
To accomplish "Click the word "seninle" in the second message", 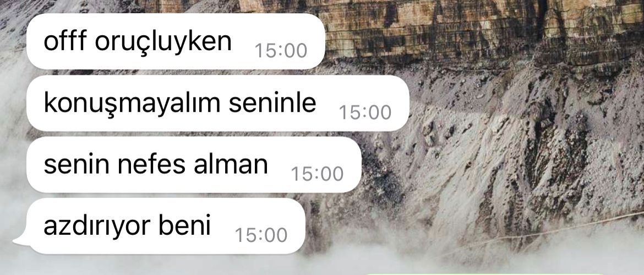I will coord(272,103).
